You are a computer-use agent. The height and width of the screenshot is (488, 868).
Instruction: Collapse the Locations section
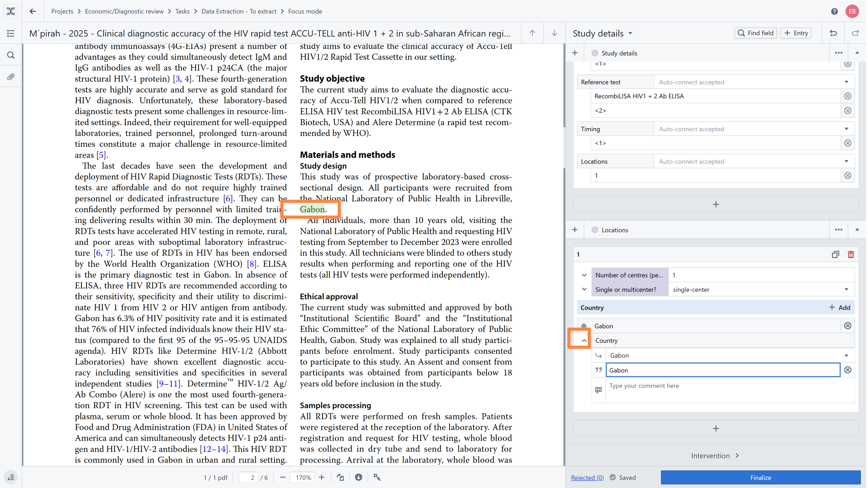(857, 230)
